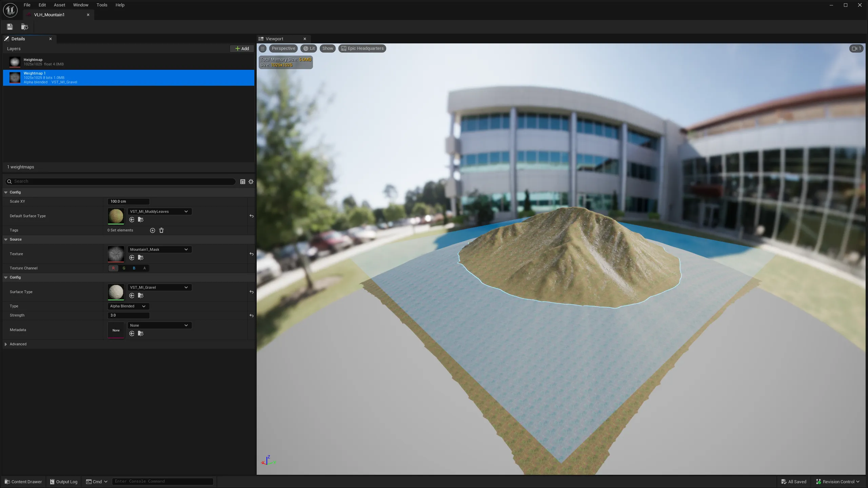Open the Asset menu
The width and height of the screenshot is (868, 488).
pyautogui.click(x=59, y=5)
